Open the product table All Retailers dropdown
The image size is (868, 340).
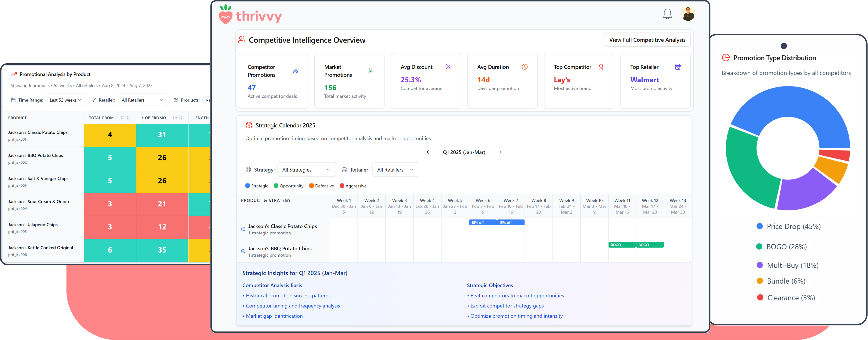point(143,100)
